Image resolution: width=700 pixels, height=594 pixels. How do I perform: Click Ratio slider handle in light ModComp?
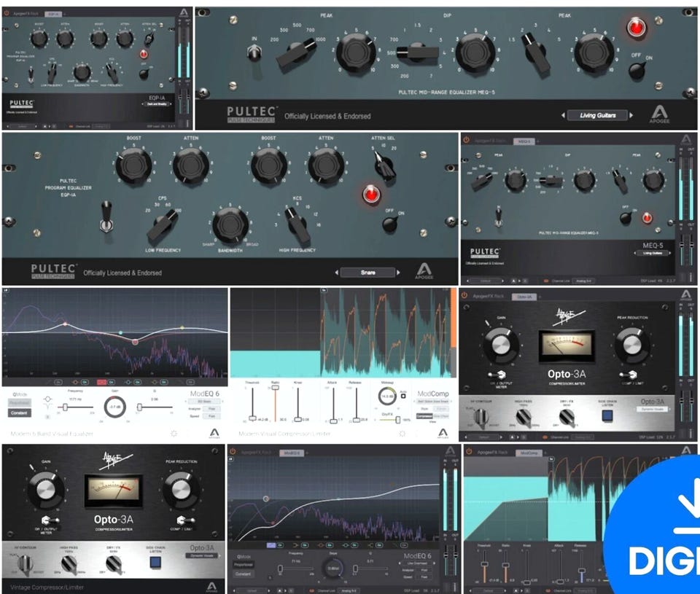pyautogui.click(x=276, y=388)
